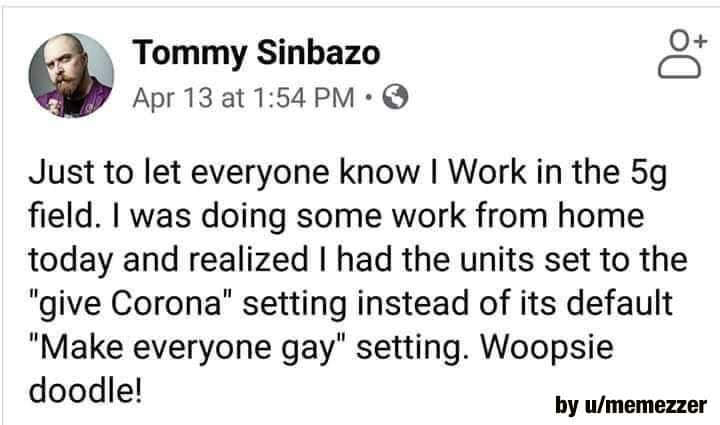Click the dot separator before the globe icon
Viewport: 720px width, 425px height.
(368, 97)
